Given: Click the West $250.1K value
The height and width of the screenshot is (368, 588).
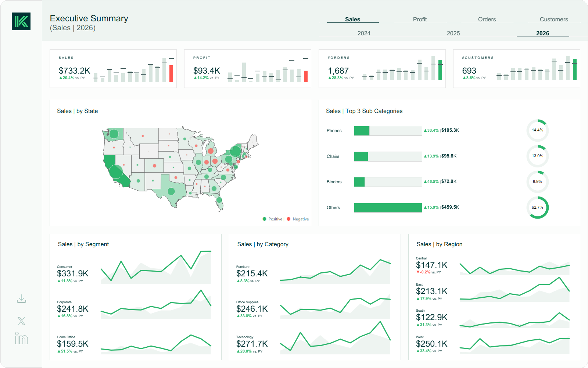Looking at the screenshot, I should click(x=432, y=344).
